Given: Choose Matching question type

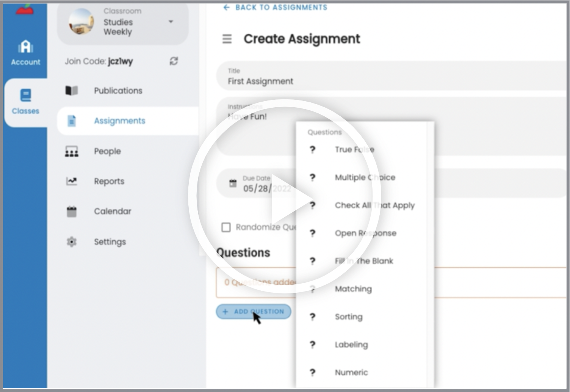Looking at the screenshot, I should [353, 289].
